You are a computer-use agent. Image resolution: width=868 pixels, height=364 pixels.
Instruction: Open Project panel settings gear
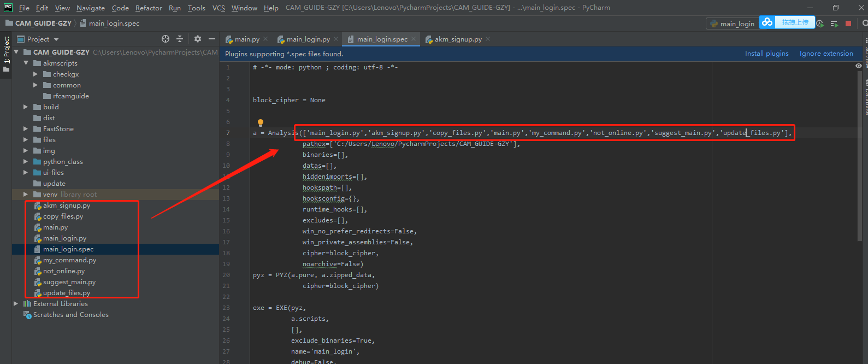[198, 39]
